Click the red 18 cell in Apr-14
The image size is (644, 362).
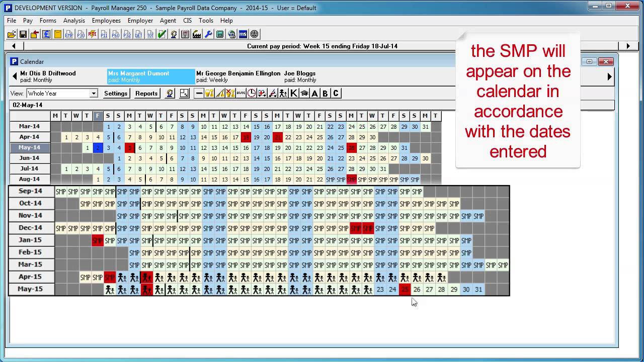coord(246,137)
